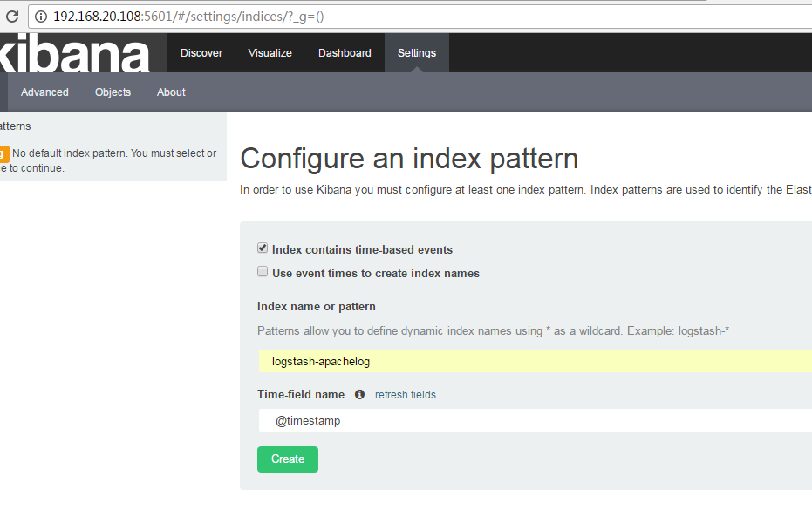Image resolution: width=812 pixels, height=510 pixels.
Task: Click the green Create button
Action: click(288, 459)
